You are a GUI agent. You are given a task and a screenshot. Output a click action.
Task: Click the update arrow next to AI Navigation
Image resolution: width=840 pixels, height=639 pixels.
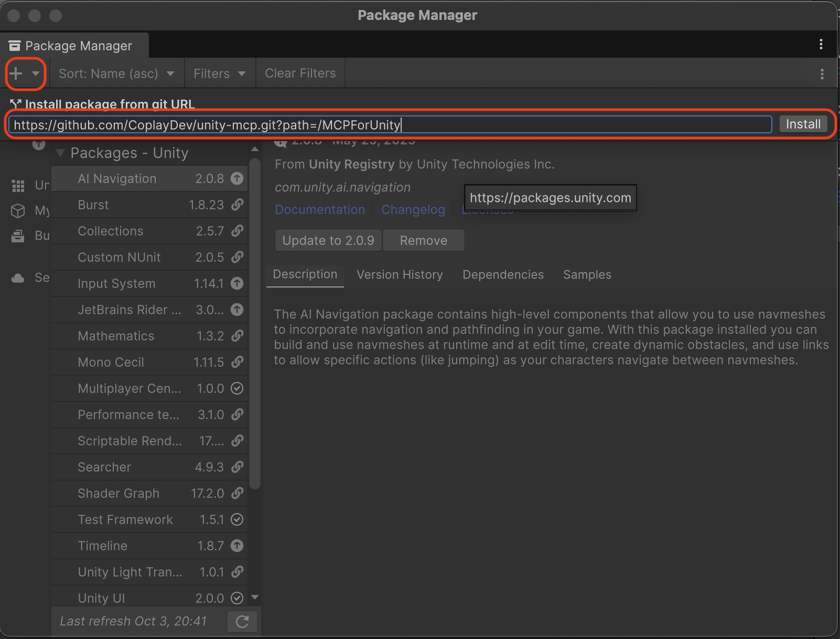(238, 178)
